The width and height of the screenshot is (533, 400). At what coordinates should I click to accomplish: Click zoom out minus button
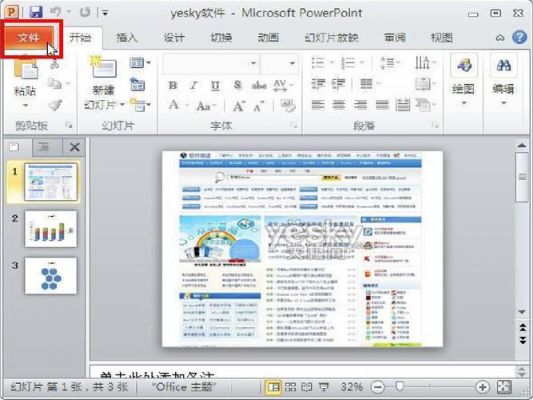pos(377,387)
